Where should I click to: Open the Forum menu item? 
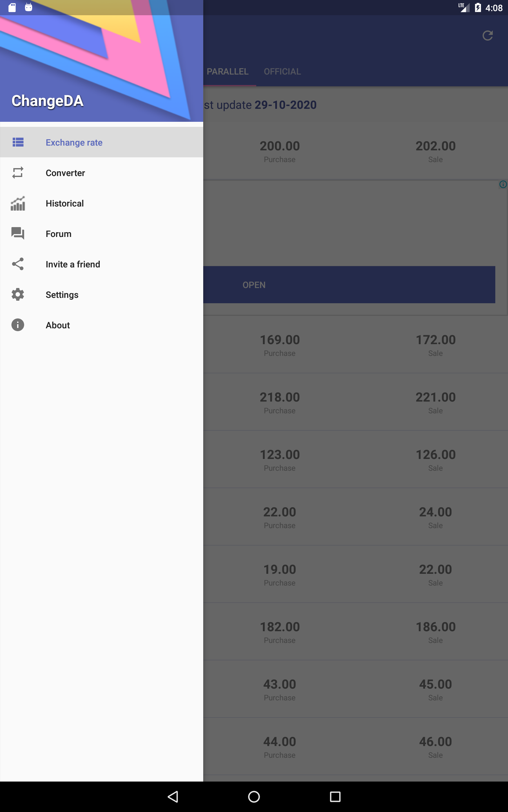pos(102,234)
